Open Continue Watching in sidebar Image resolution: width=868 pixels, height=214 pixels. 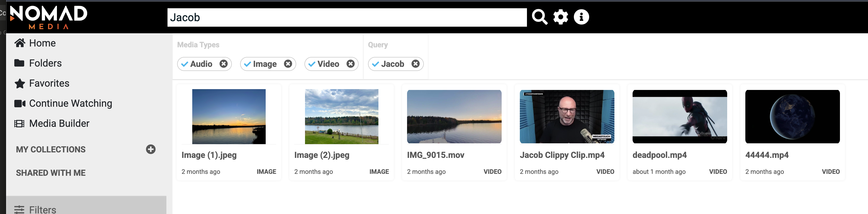tap(71, 103)
